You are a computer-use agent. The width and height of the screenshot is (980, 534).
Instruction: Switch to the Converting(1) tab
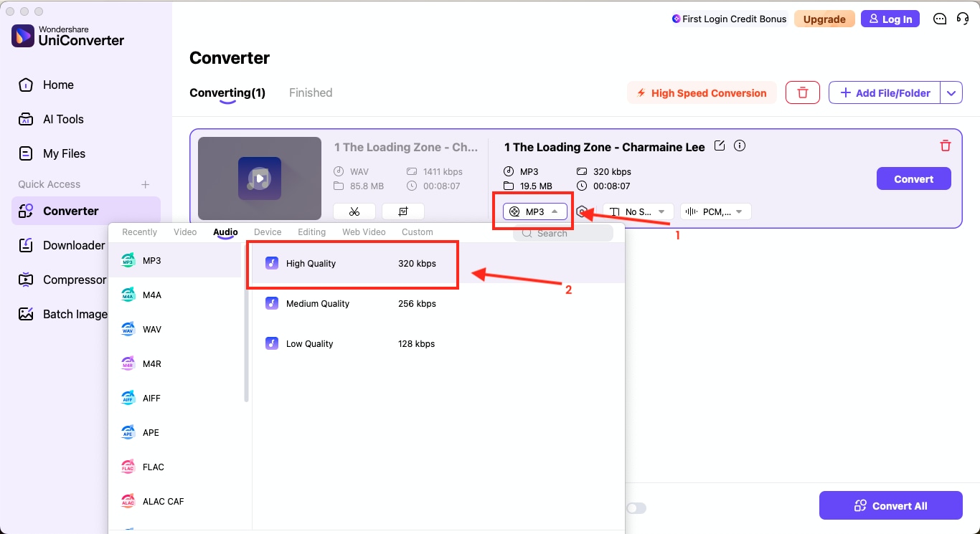[227, 92]
